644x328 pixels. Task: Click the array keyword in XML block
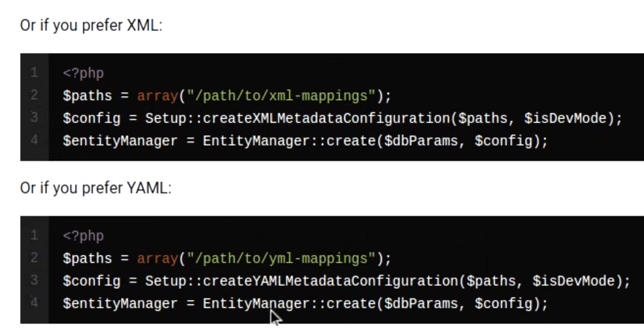tap(158, 96)
